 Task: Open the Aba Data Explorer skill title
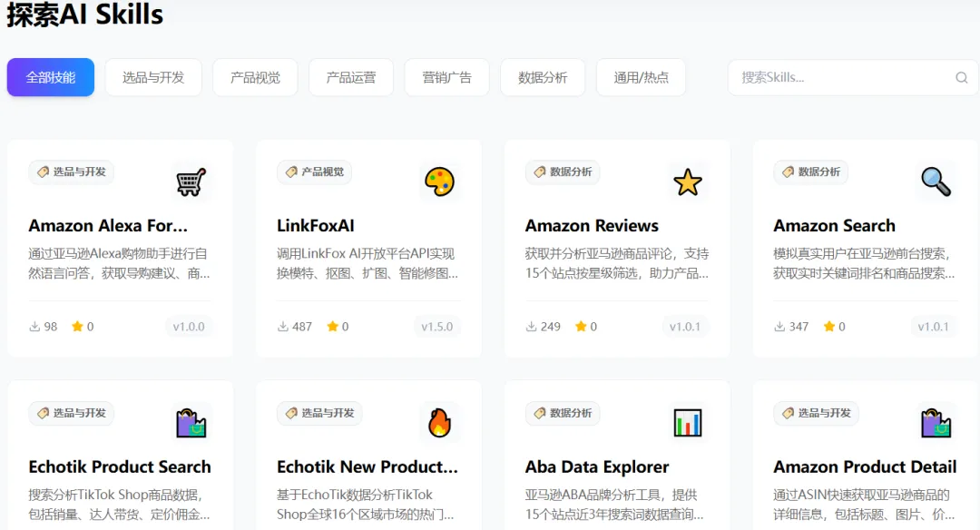[597, 466]
